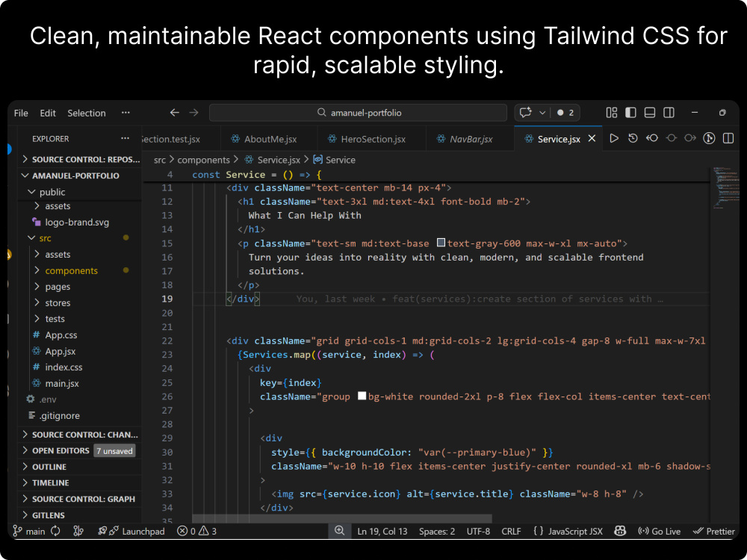Toggle primary side bar visibility
747x560 pixels.
(630, 113)
